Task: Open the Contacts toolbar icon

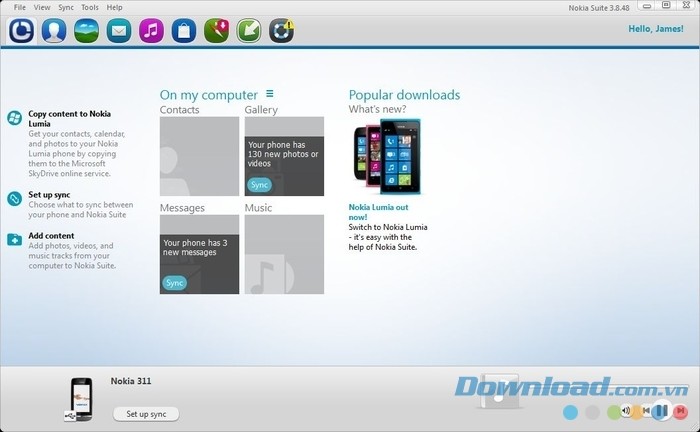Action: (x=55, y=31)
